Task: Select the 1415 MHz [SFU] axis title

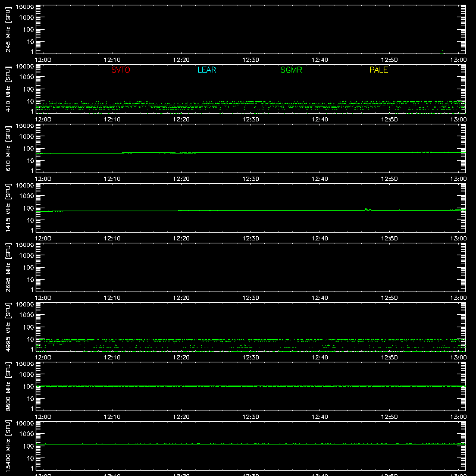Action: [x=8, y=208]
